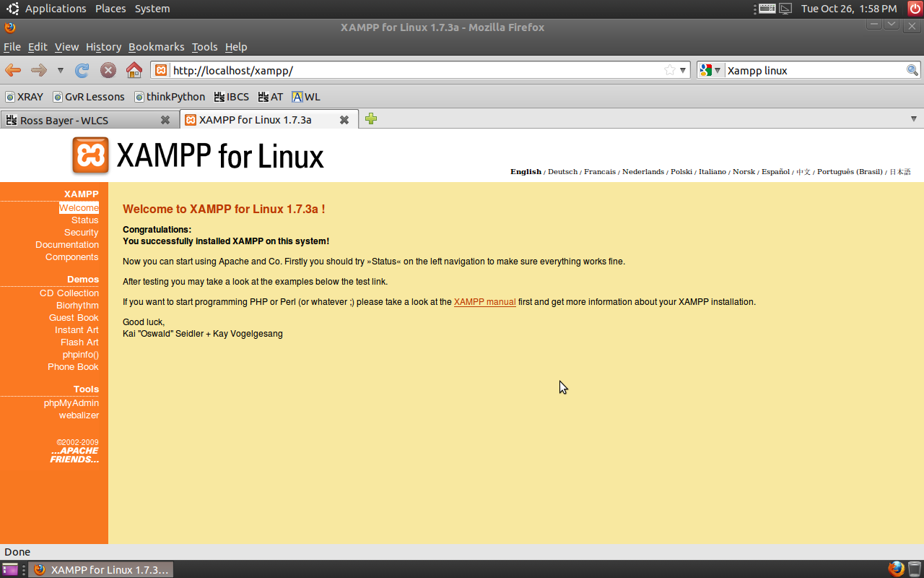
Task: Switch page language to Deutsch
Action: [x=562, y=172]
